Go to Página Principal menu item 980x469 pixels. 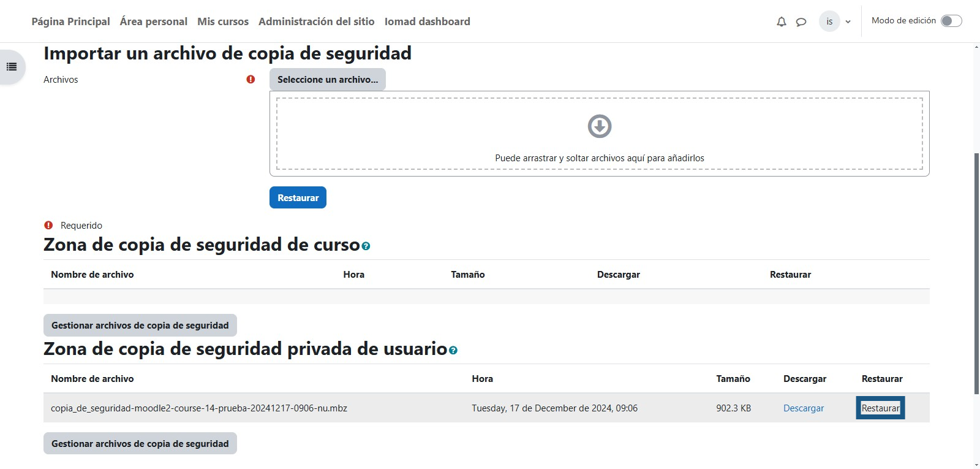click(x=70, y=21)
